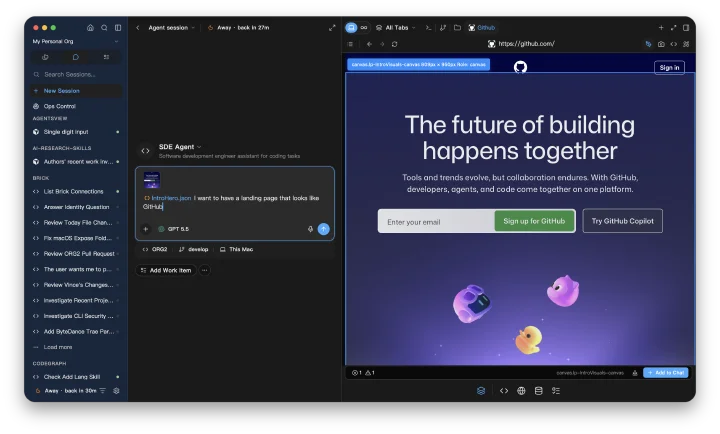Open the Add ByteDance Trae session
720x434 pixels.
click(76, 332)
